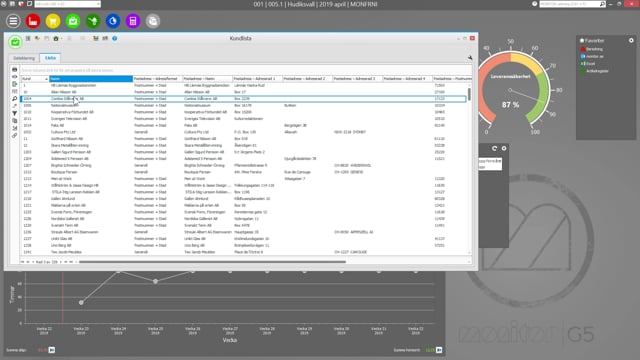The height and width of the screenshot is (360, 640).
Task: Click the blue button at chart bottom left
Action: pyautogui.click(x=52, y=350)
